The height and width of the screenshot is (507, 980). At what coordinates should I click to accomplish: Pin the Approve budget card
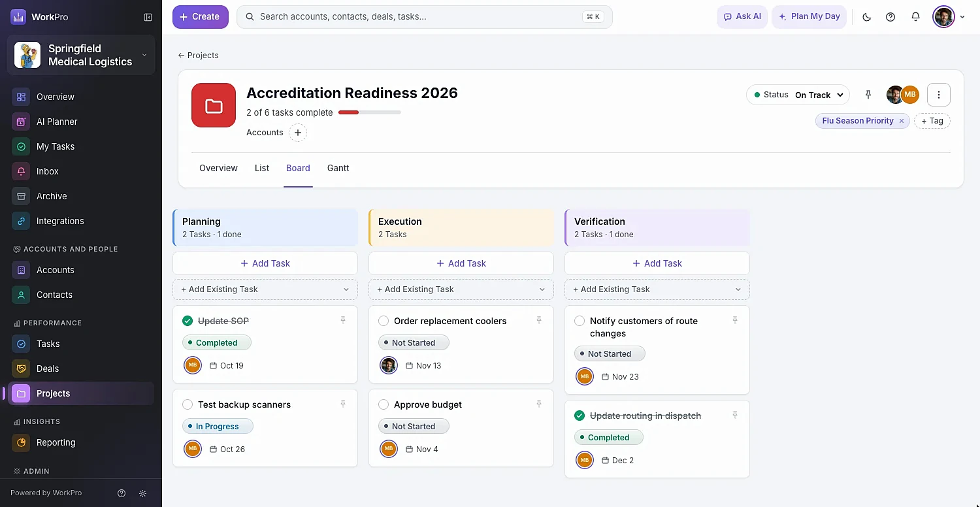coord(539,404)
